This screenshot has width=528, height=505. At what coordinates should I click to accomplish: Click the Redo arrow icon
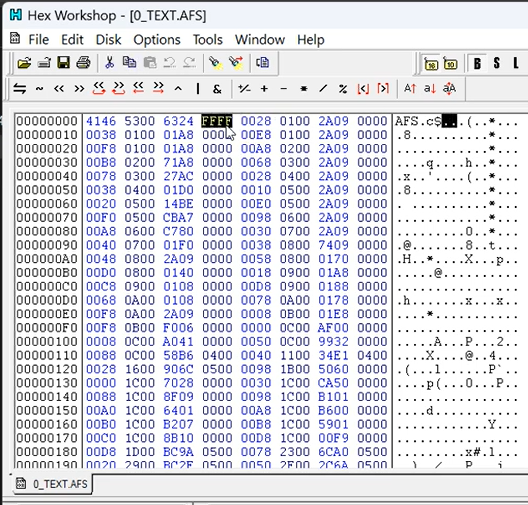pyautogui.click(x=189, y=63)
